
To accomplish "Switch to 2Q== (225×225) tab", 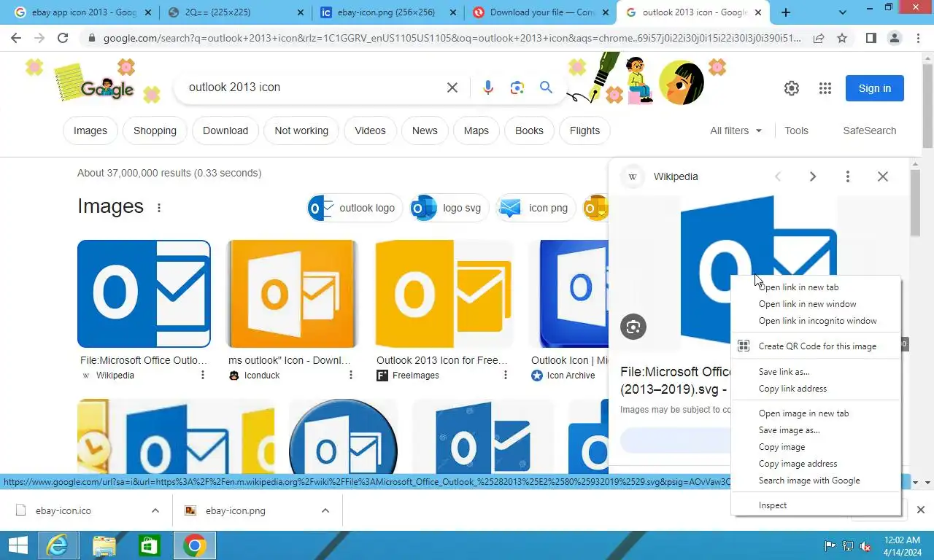I will [x=235, y=12].
